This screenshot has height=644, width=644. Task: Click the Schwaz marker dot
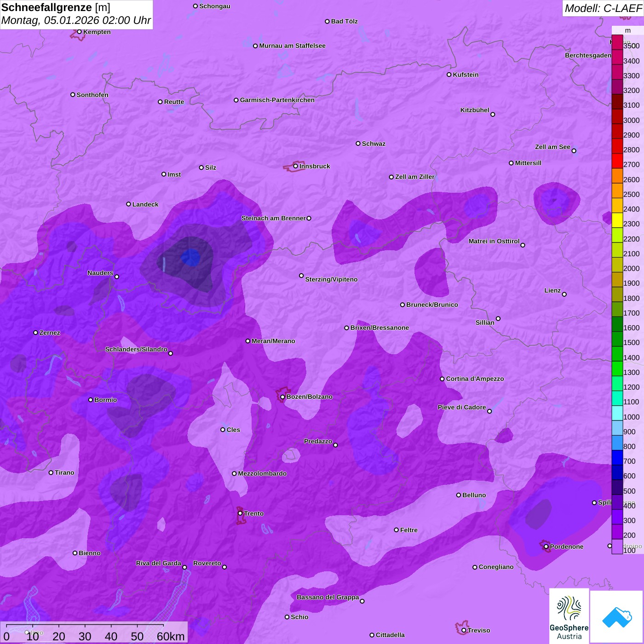click(x=358, y=144)
